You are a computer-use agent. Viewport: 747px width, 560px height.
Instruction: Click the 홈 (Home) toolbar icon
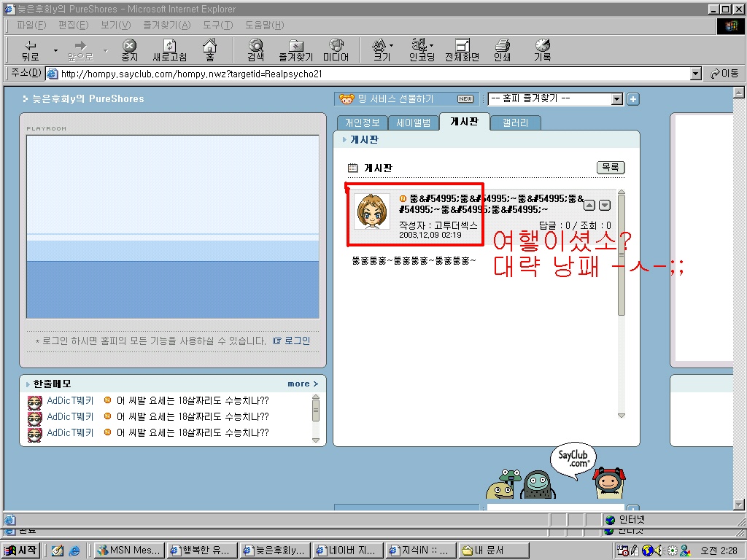210,50
